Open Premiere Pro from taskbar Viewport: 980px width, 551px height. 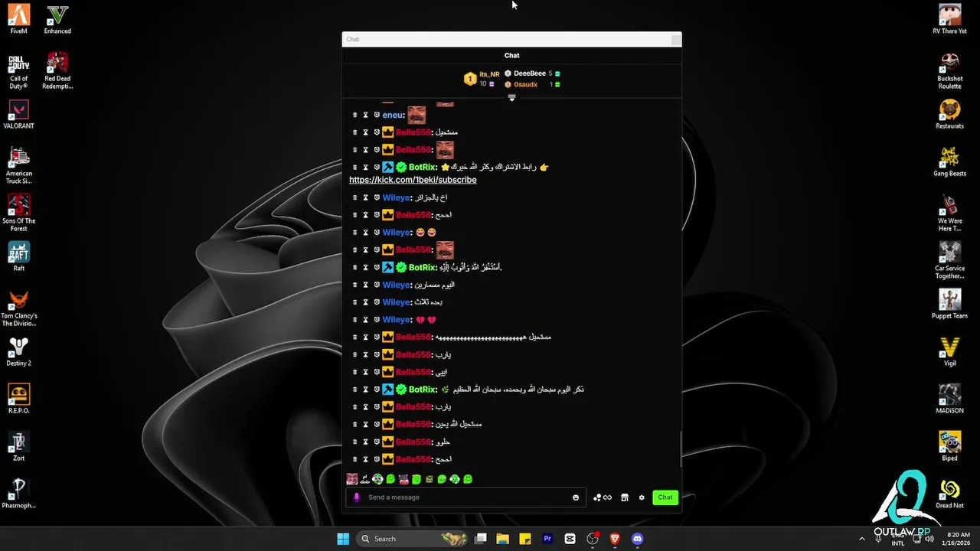tap(547, 539)
